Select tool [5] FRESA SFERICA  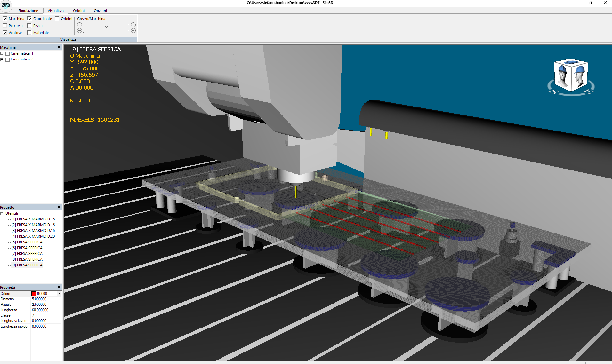pyautogui.click(x=27, y=242)
